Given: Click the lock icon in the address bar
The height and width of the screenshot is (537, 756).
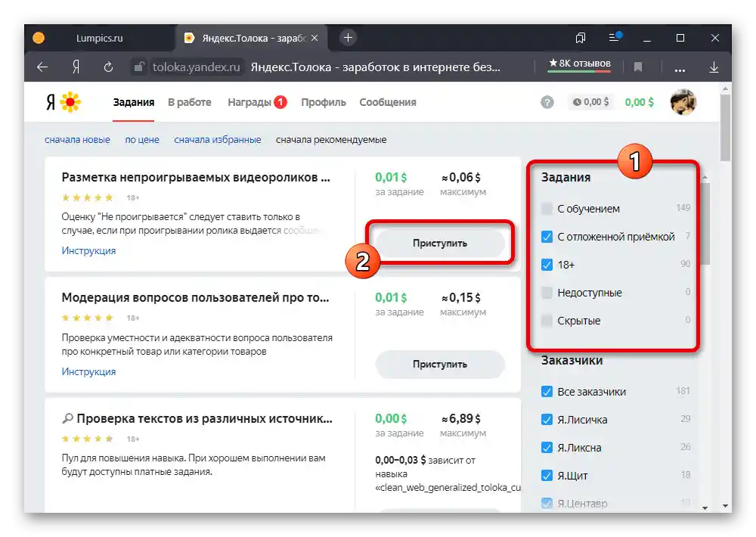Looking at the screenshot, I should [141, 67].
